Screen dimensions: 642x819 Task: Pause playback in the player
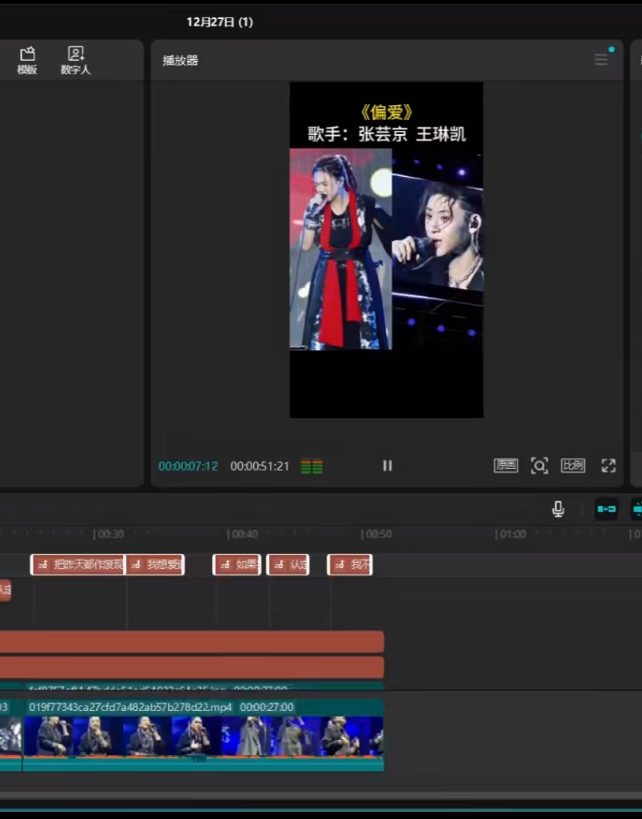[387, 466]
